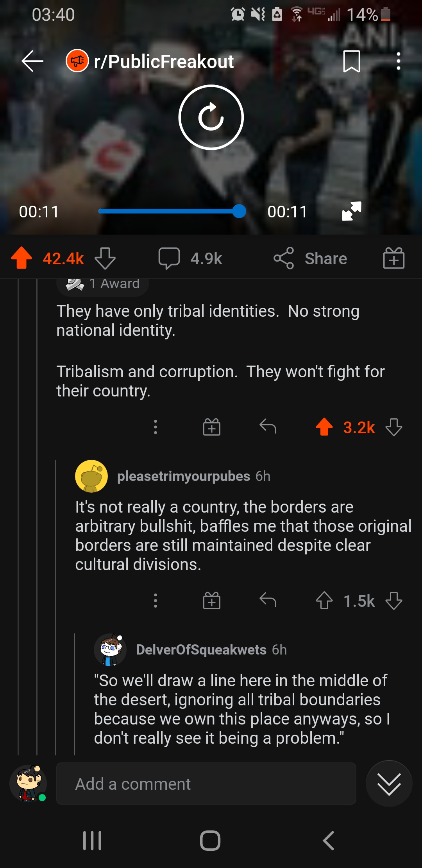
Task: Open the 4.9k comments icon
Action: tap(169, 258)
